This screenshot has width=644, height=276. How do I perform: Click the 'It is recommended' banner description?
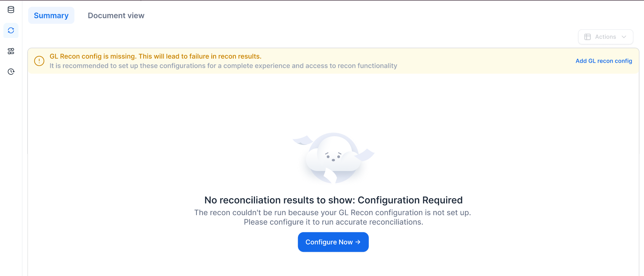(x=223, y=66)
